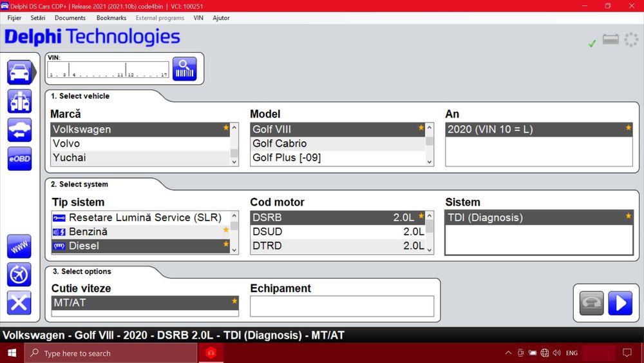Click the flight recorder airplane icon
Viewport: 644px width, 363px height.
point(19,275)
